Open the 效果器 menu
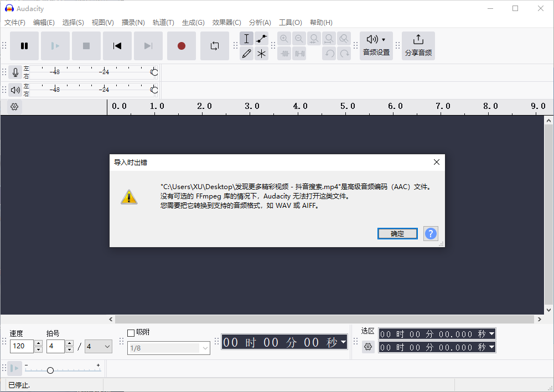 (226, 22)
